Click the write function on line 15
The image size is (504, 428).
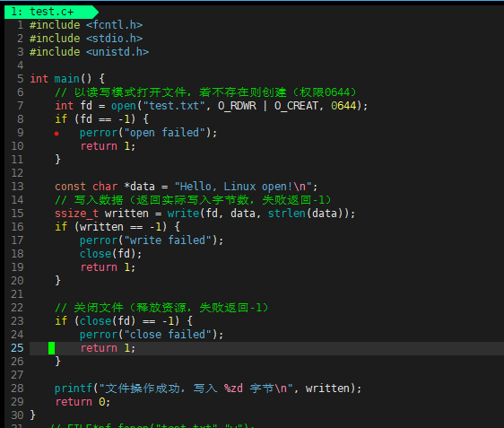click(183, 214)
